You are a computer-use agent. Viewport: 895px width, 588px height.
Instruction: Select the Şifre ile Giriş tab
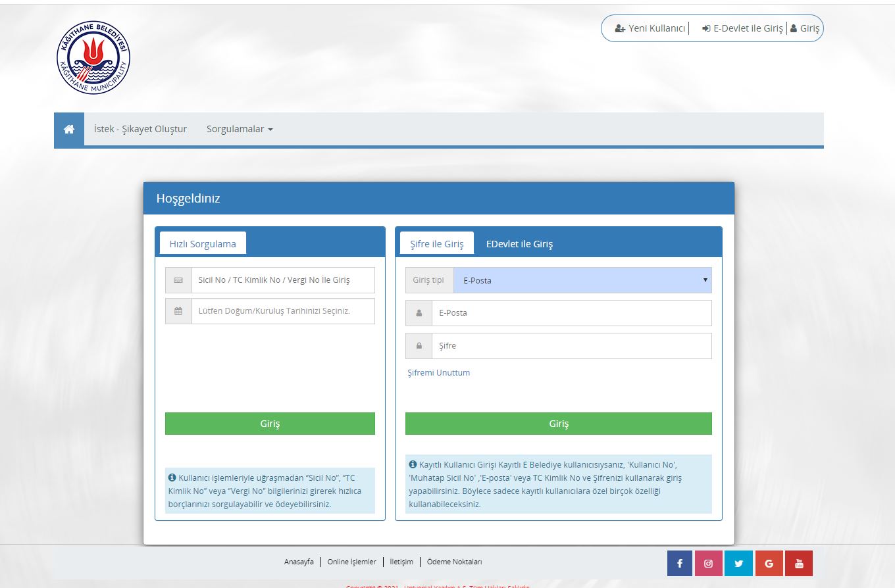pyautogui.click(x=436, y=244)
